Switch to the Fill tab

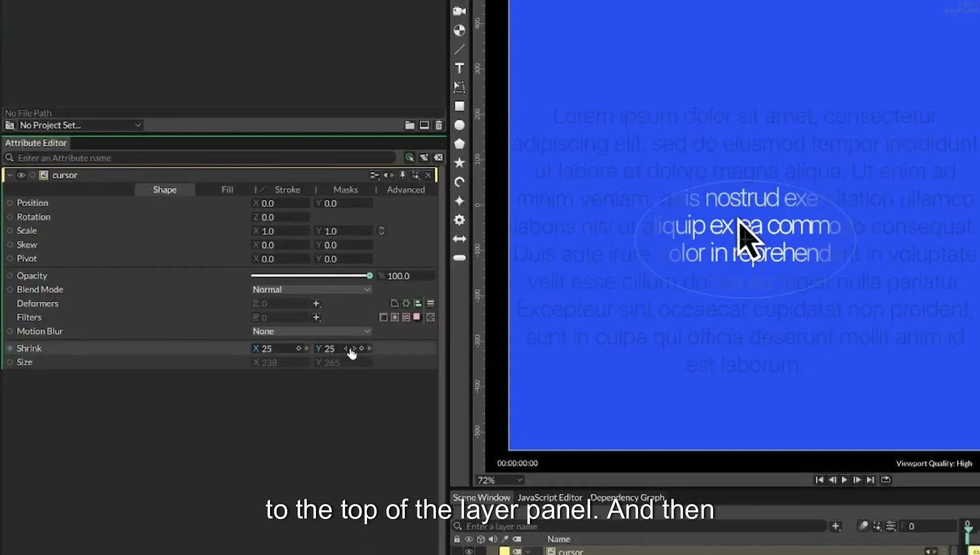[x=227, y=190]
